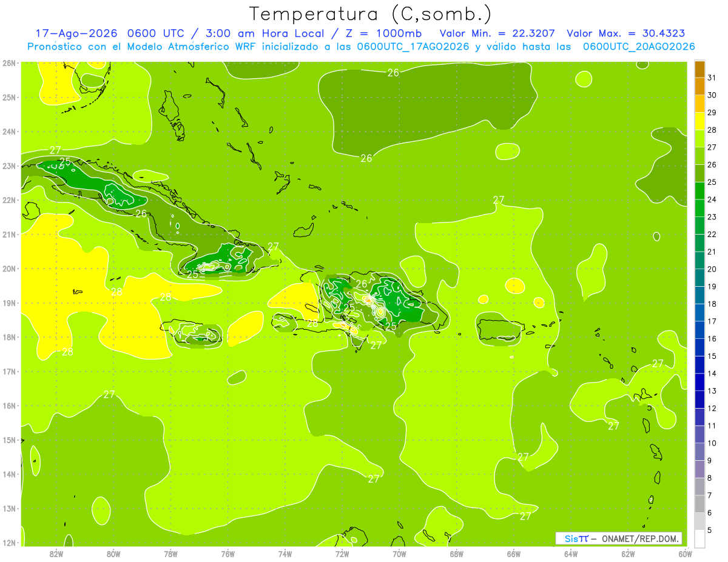Click the initialization time "0600UTC_17AGO2026"
728x562 pixels.
(413, 47)
